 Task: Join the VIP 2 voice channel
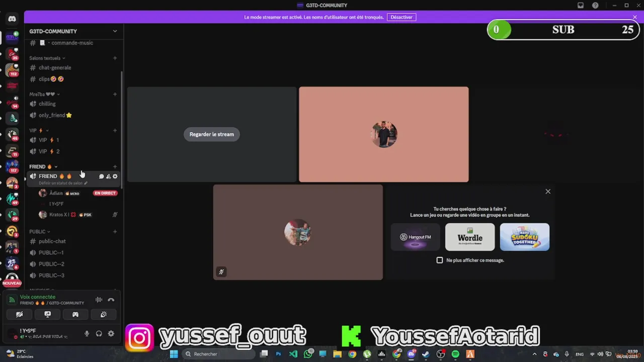(73, 151)
